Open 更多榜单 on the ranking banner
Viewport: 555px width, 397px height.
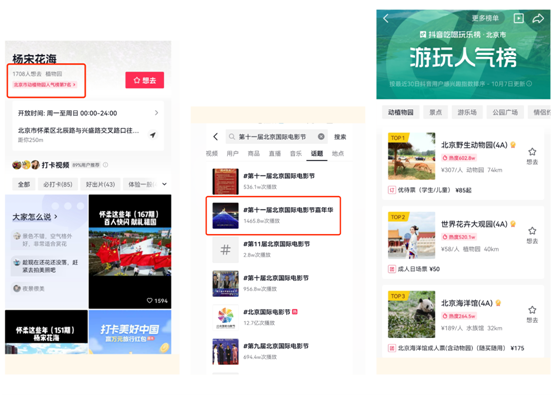(485, 18)
